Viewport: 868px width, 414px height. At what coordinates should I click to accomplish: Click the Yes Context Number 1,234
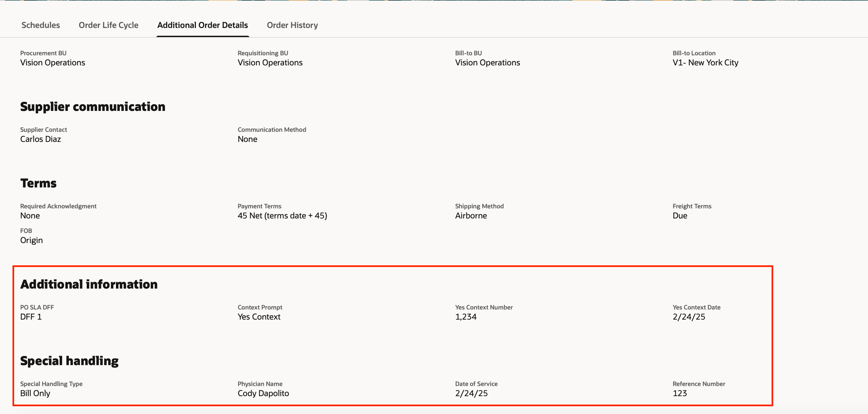pos(466,317)
